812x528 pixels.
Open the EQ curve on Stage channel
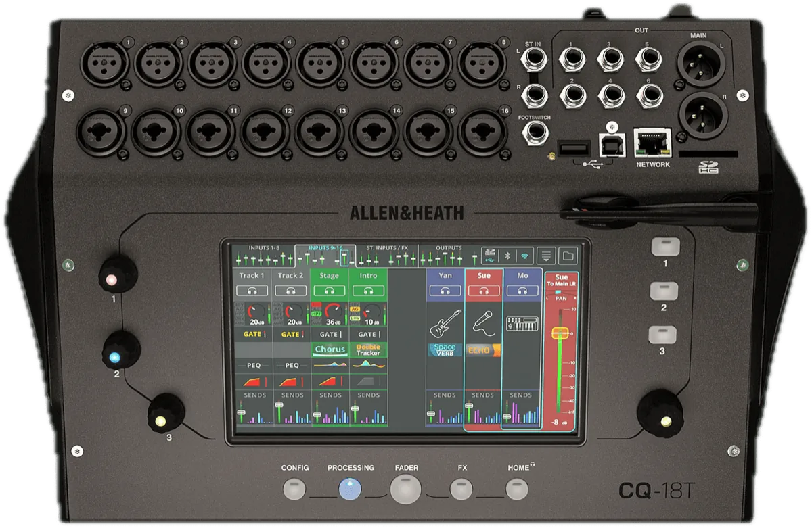pyautogui.click(x=330, y=365)
